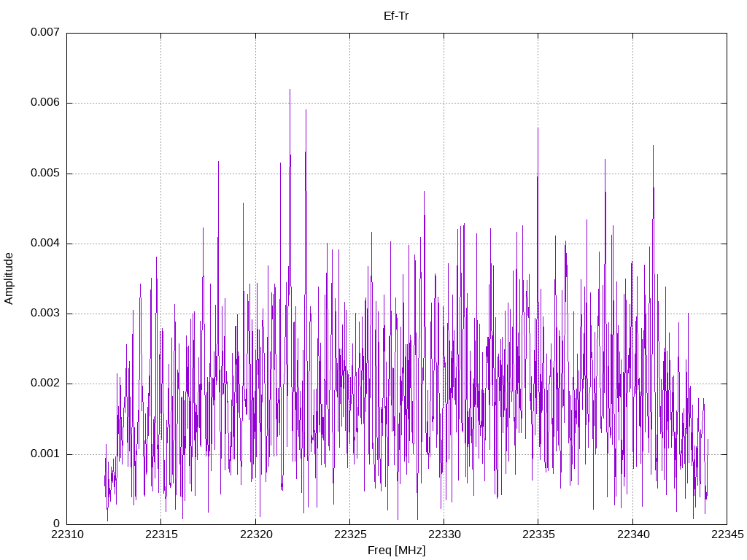The height and width of the screenshot is (560, 747).
Task: Click the y-axis tick value 0.003
Action: [45, 313]
